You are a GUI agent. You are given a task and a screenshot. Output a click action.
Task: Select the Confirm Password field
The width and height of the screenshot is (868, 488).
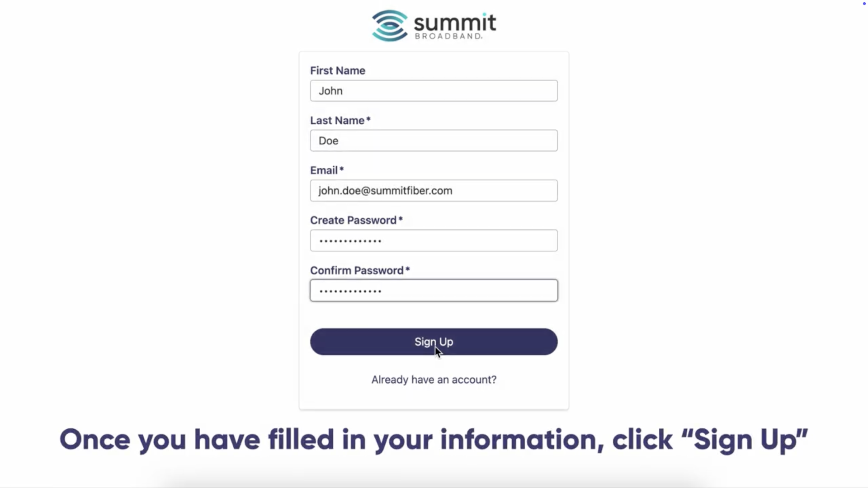434,291
